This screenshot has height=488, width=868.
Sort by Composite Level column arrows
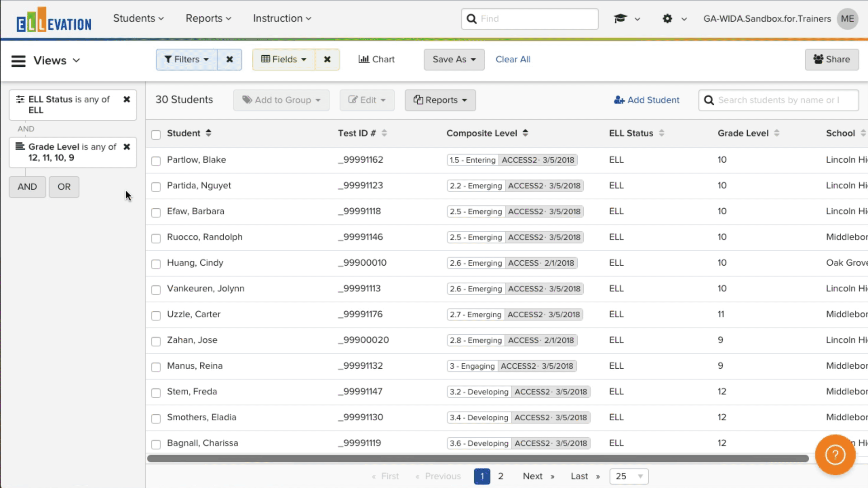(525, 133)
